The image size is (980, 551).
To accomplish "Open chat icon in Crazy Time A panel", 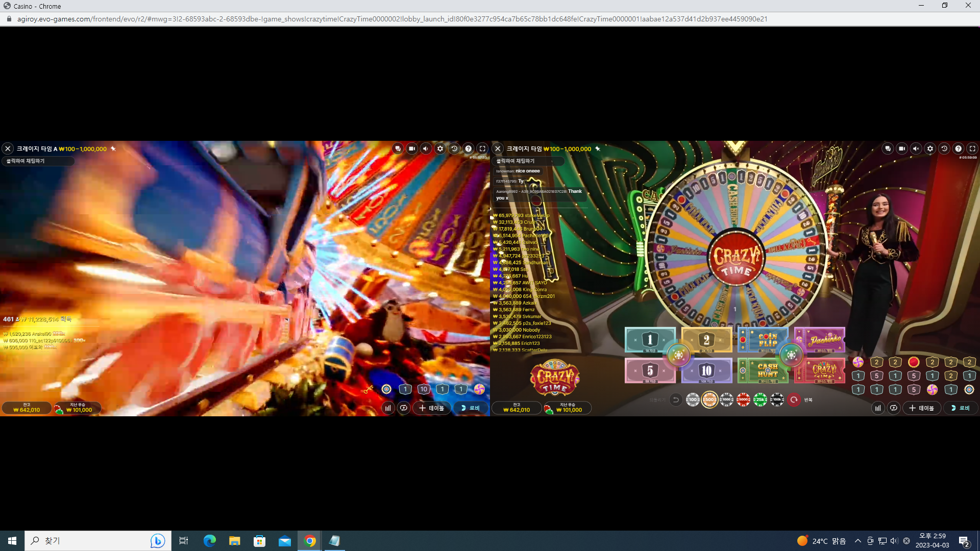I will coord(398,148).
